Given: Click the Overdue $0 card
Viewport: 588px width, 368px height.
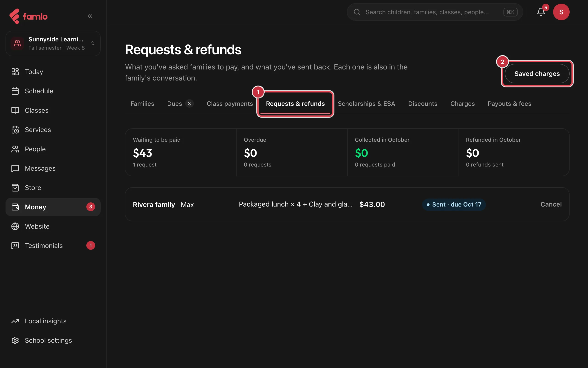Looking at the screenshot, I should tap(291, 152).
